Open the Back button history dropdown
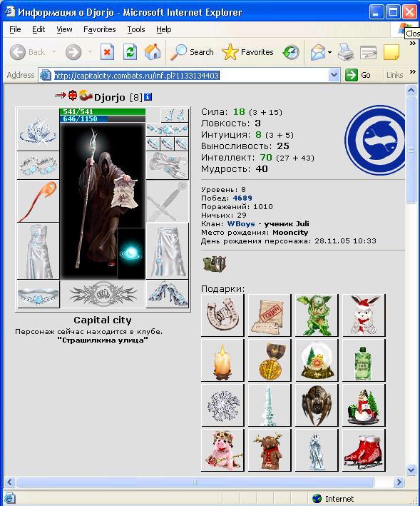Screen dimensions: 420x506 (53, 52)
